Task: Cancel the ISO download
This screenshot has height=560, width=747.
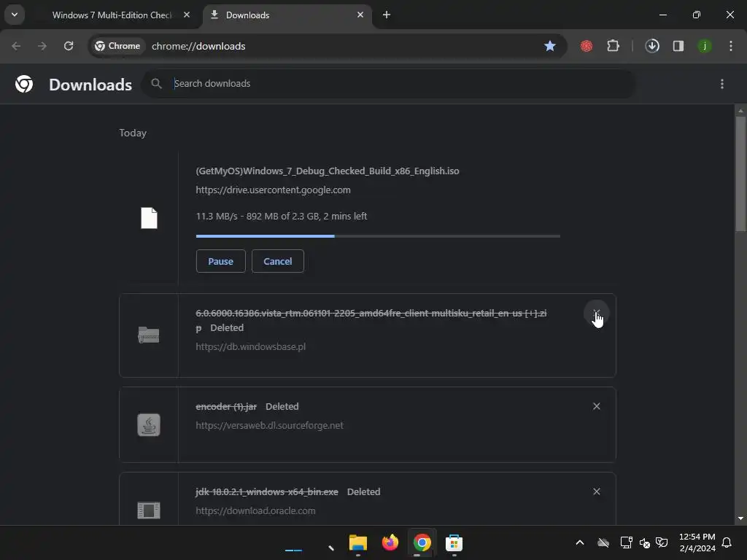Action: (278, 261)
